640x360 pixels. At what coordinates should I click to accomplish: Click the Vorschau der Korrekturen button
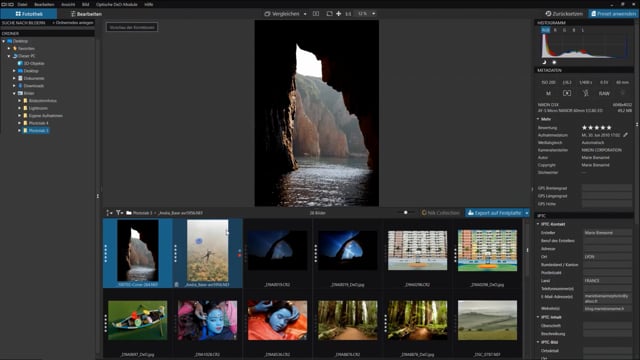(x=132, y=27)
